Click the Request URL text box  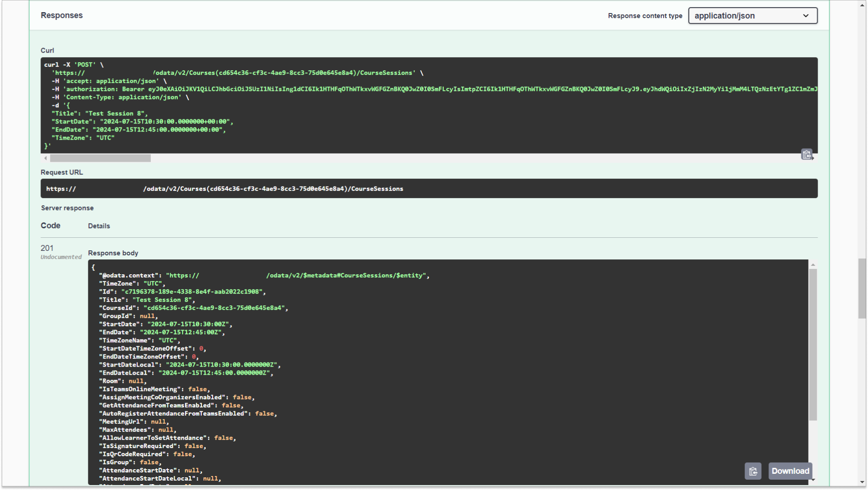coord(429,189)
